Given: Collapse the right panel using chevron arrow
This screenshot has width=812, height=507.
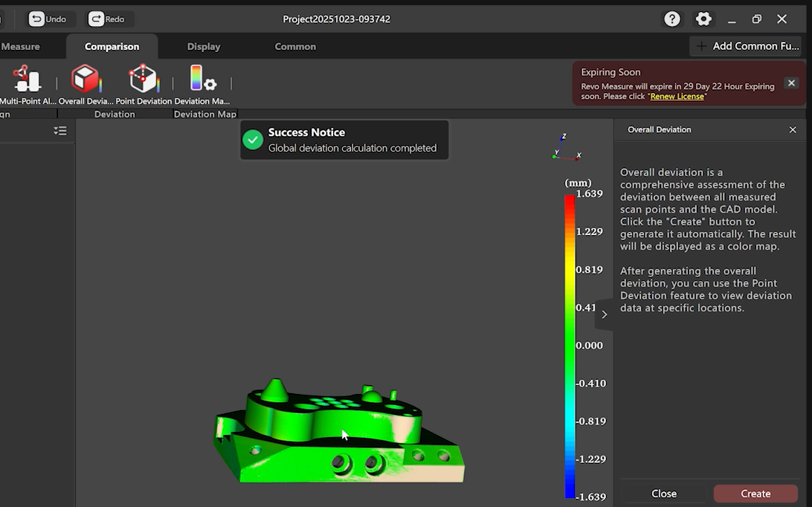Looking at the screenshot, I should 604,314.
